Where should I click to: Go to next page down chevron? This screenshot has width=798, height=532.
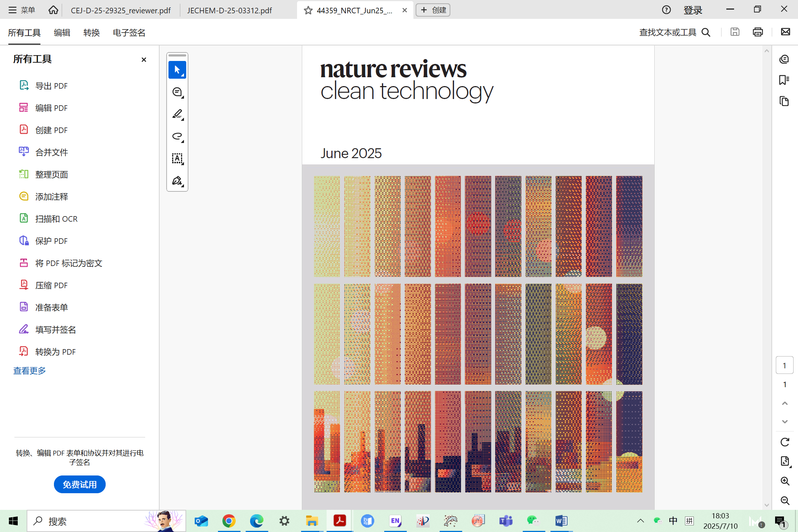(785, 422)
